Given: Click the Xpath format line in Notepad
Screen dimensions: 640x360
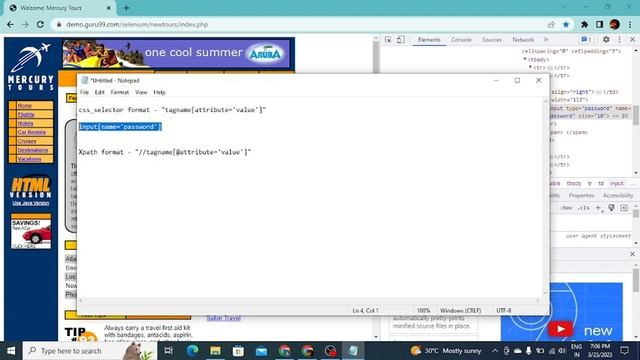Looking at the screenshot, I should coord(165,152).
